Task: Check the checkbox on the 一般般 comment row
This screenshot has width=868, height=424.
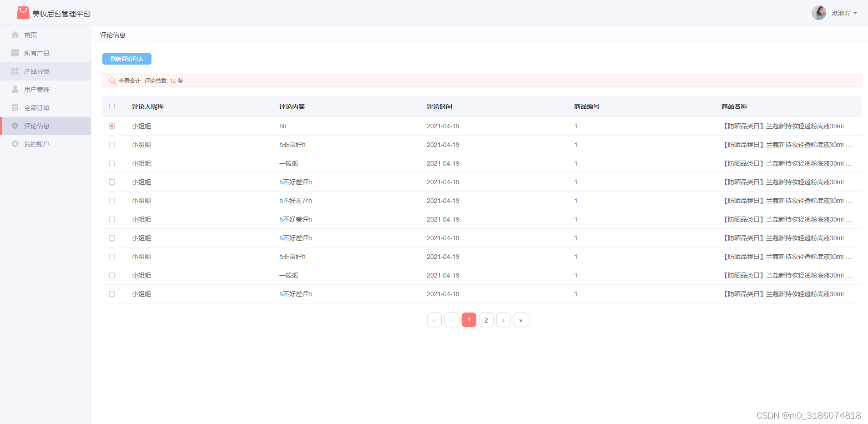Action: pos(112,163)
